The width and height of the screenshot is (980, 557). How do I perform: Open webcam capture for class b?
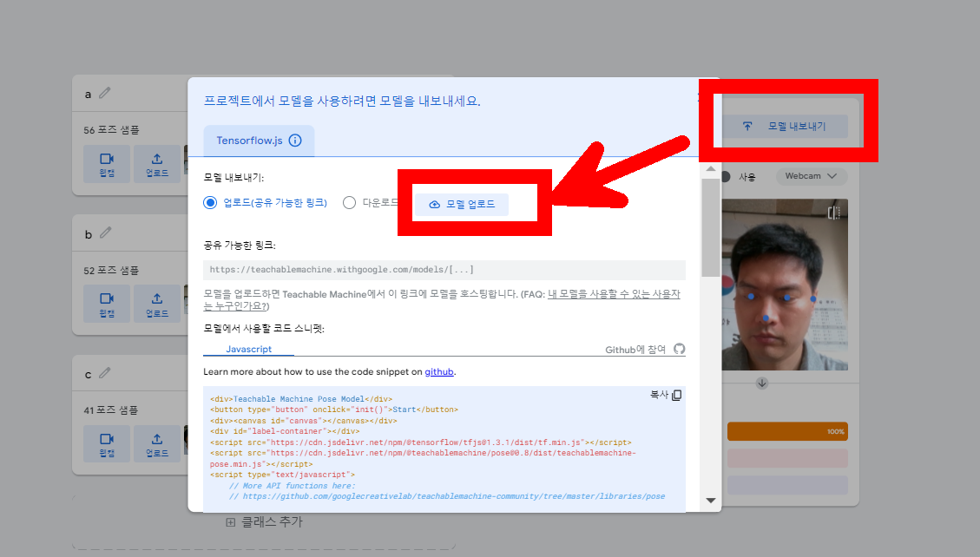click(x=107, y=305)
